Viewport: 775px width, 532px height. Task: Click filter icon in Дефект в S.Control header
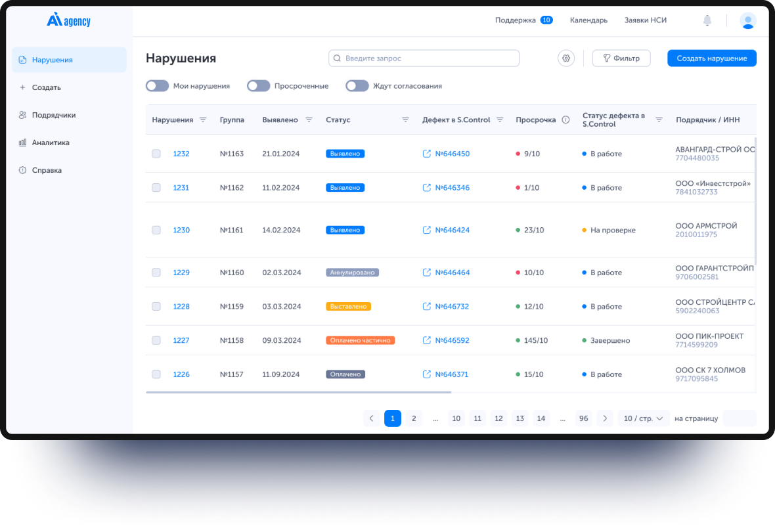point(500,120)
